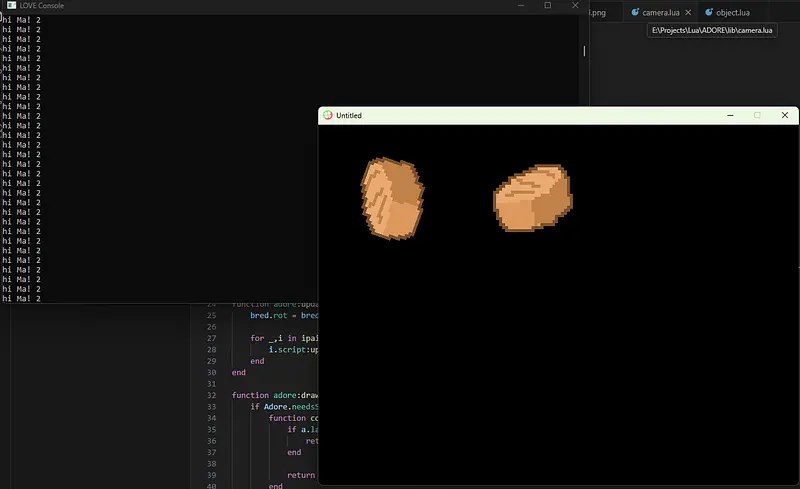Close the Untitled game window

[x=785, y=116]
